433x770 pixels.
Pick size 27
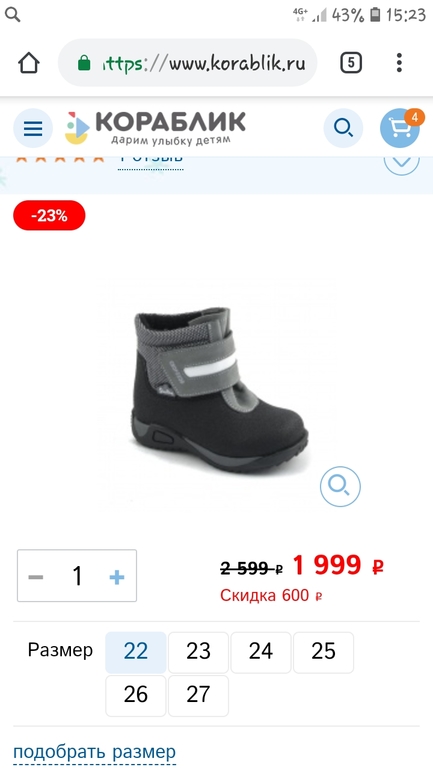tap(198, 695)
